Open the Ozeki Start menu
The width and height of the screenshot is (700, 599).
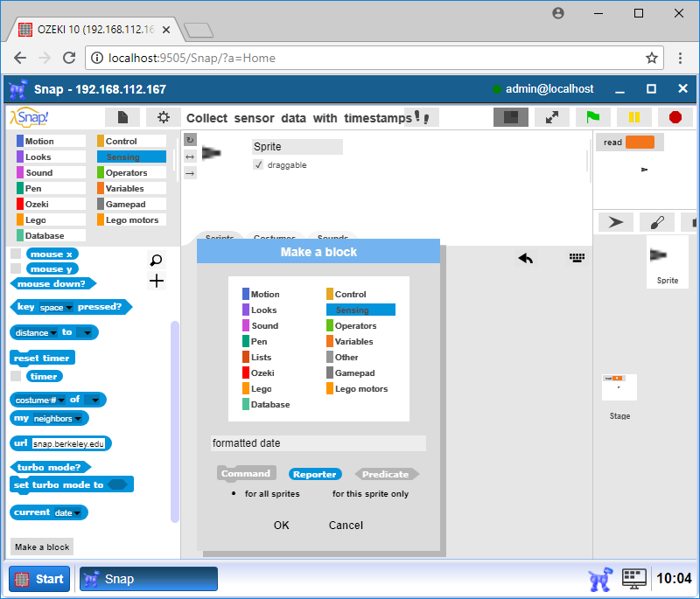pos(39,579)
